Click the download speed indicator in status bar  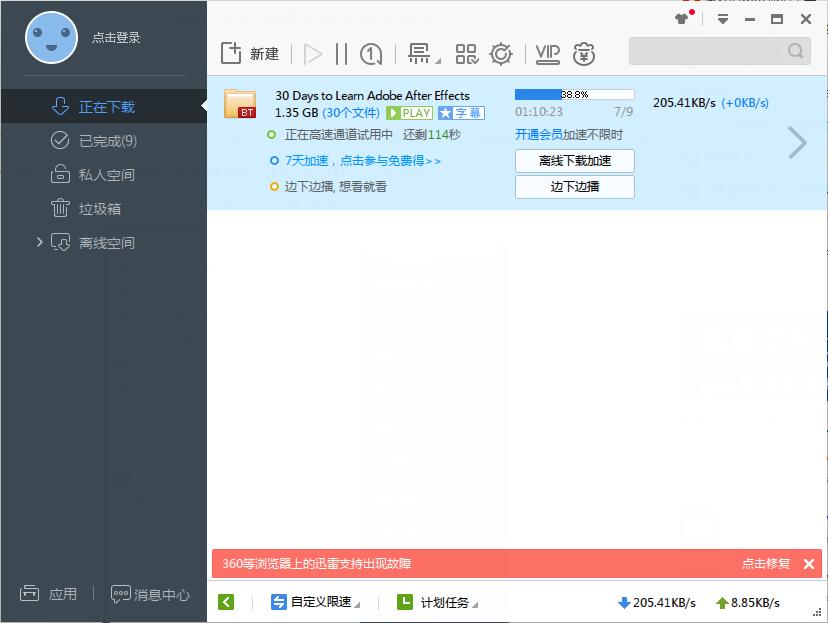(656, 602)
